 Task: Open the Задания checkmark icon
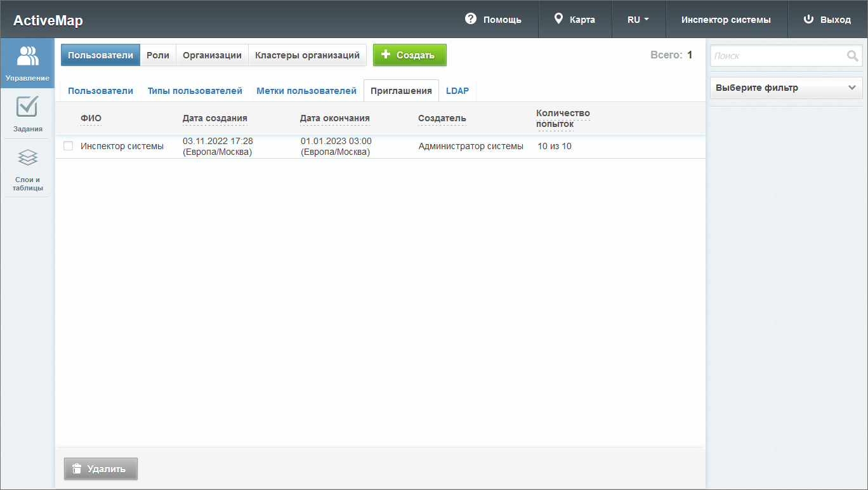click(x=27, y=107)
